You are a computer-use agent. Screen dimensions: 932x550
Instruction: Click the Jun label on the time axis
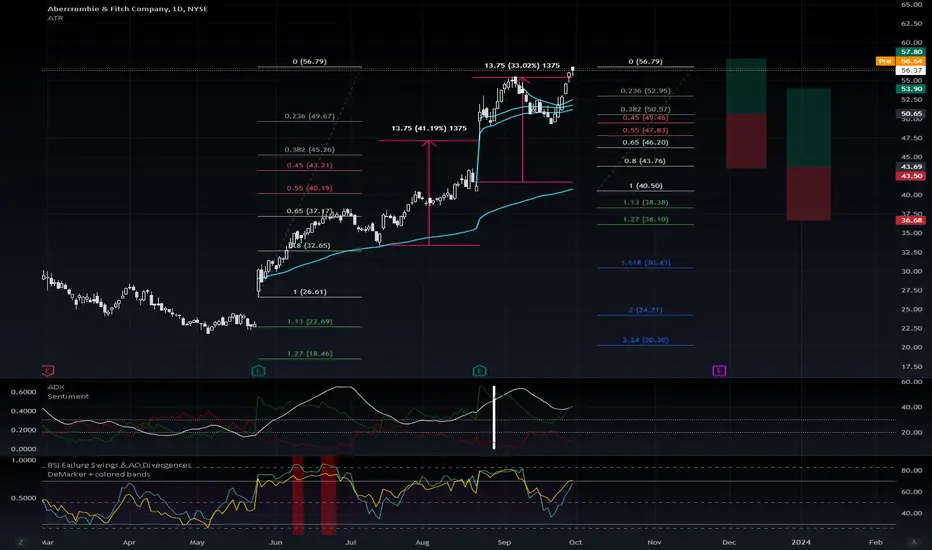275,542
